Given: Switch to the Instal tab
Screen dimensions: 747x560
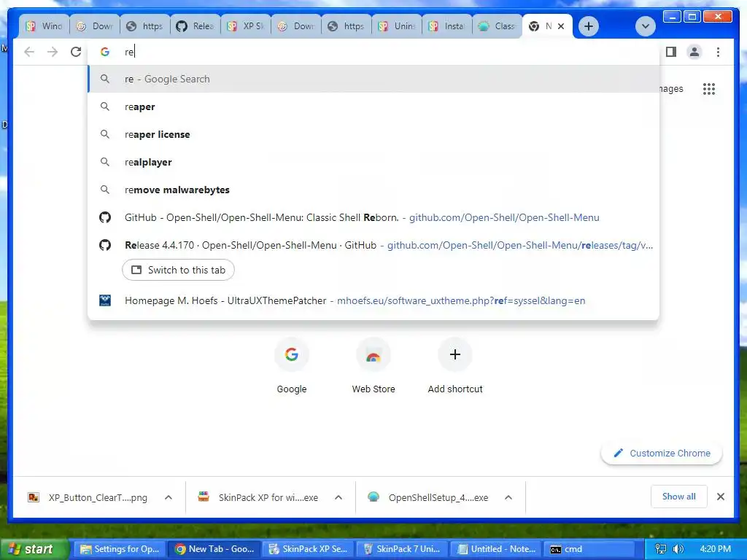Looking at the screenshot, I should click(x=447, y=26).
